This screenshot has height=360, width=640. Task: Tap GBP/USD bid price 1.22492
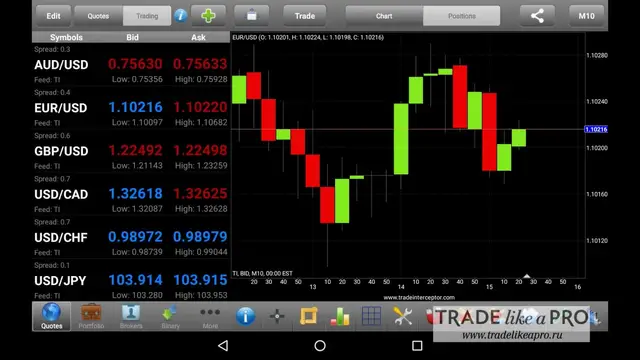coord(135,151)
